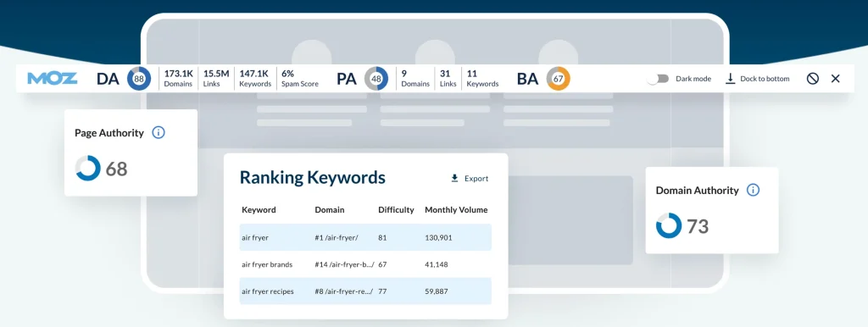This screenshot has width=868, height=327.
Task: Click the BA label in MozBar
Action: click(x=527, y=79)
